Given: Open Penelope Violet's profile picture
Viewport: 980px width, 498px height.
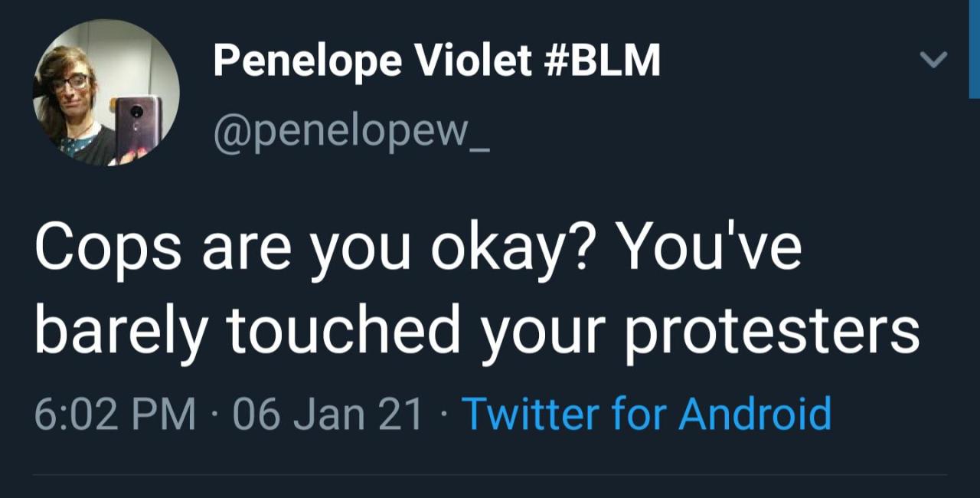Looking at the screenshot, I should pyautogui.click(x=106, y=93).
